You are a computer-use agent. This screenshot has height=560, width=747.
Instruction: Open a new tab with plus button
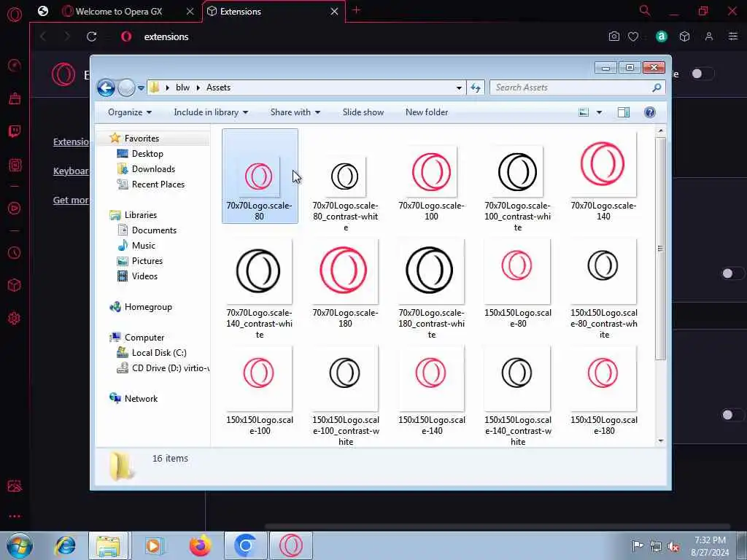356,10
